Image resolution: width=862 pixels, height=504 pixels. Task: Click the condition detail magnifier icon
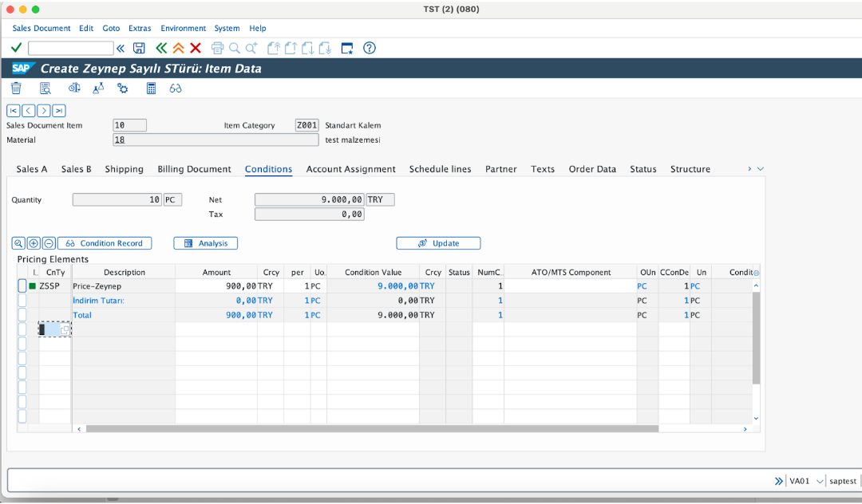point(18,243)
